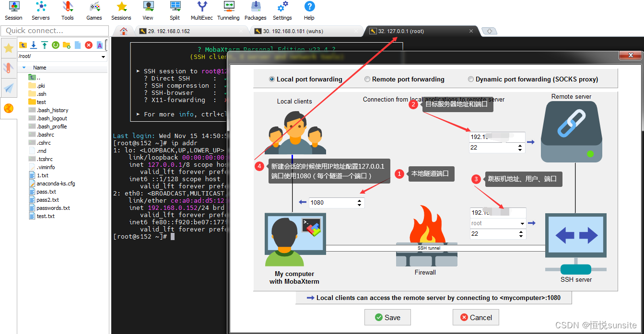
Task: Expand the SSH server username dropdown
Action: 522,223
